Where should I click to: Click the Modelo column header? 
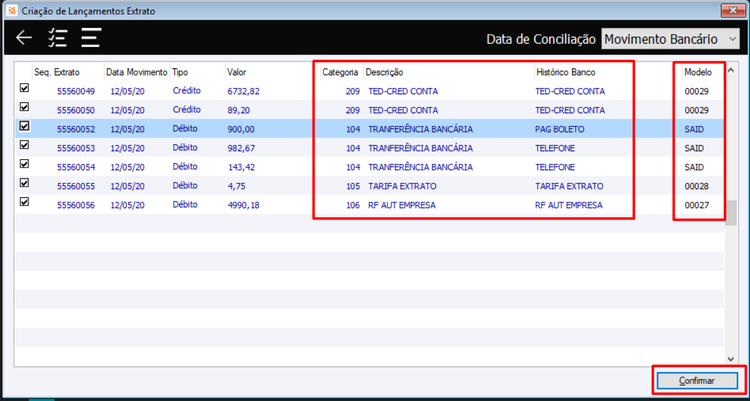698,72
